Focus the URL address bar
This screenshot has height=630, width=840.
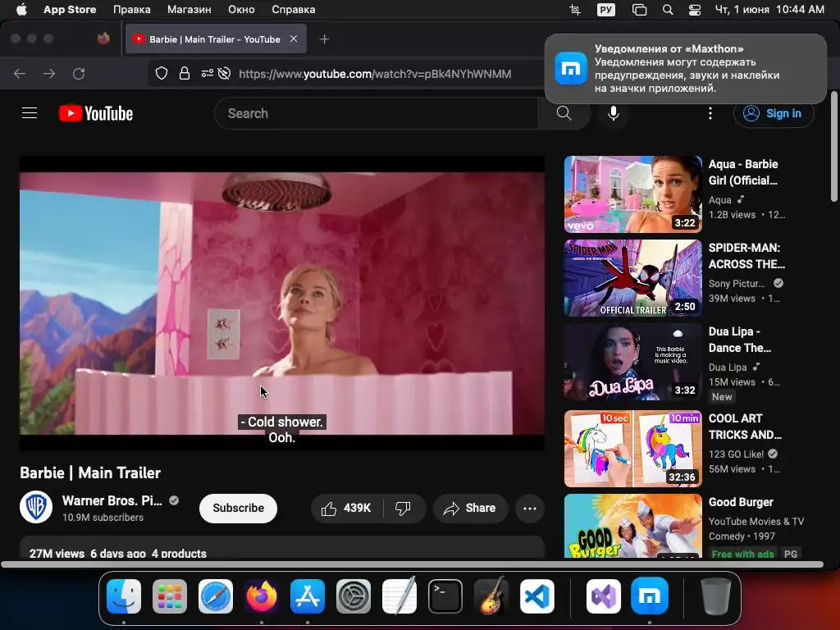375,73
